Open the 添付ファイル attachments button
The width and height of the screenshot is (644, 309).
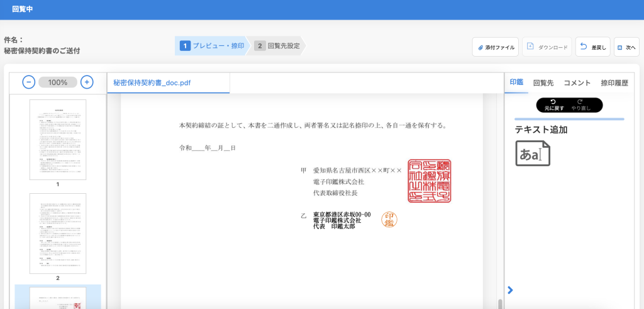click(496, 47)
